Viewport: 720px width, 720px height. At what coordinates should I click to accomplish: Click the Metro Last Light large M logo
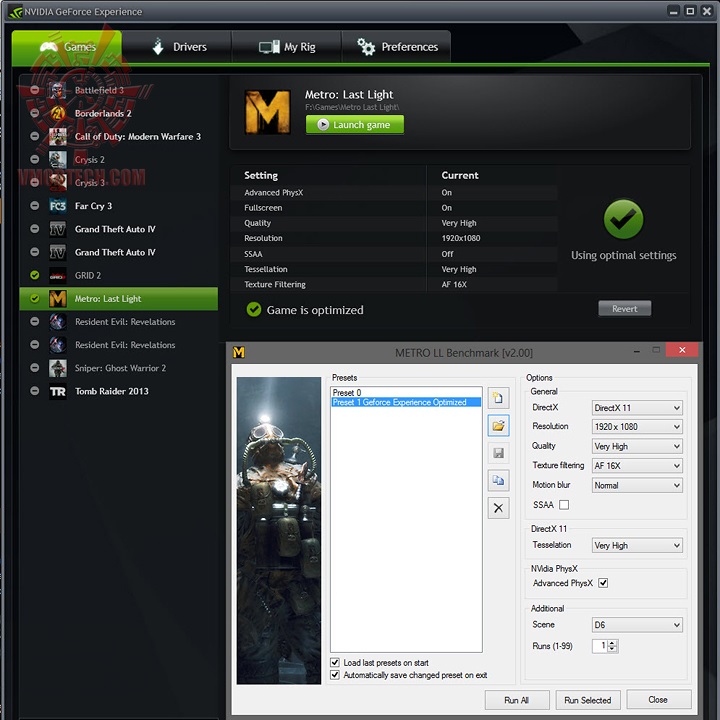[x=268, y=112]
